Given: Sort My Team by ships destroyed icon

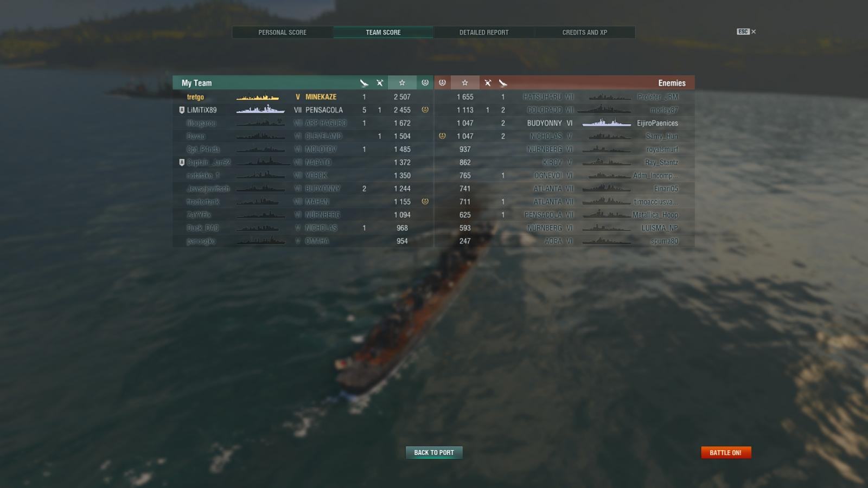Looking at the screenshot, I should point(364,83).
